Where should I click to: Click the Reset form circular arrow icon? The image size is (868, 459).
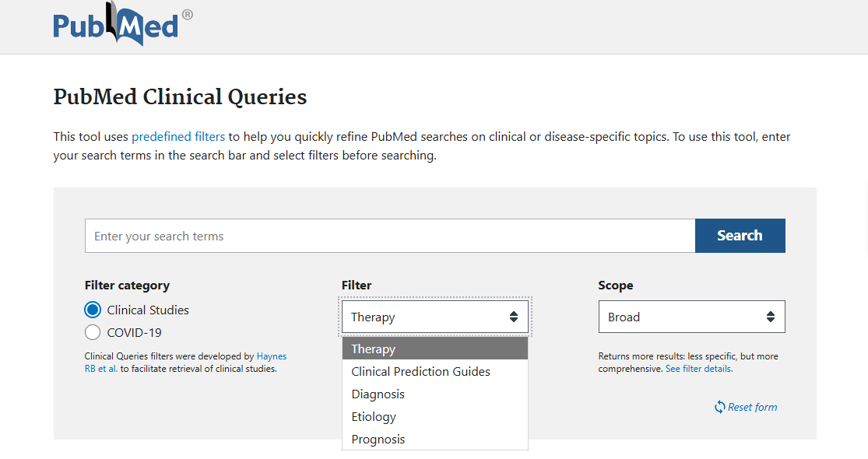tap(719, 407)
